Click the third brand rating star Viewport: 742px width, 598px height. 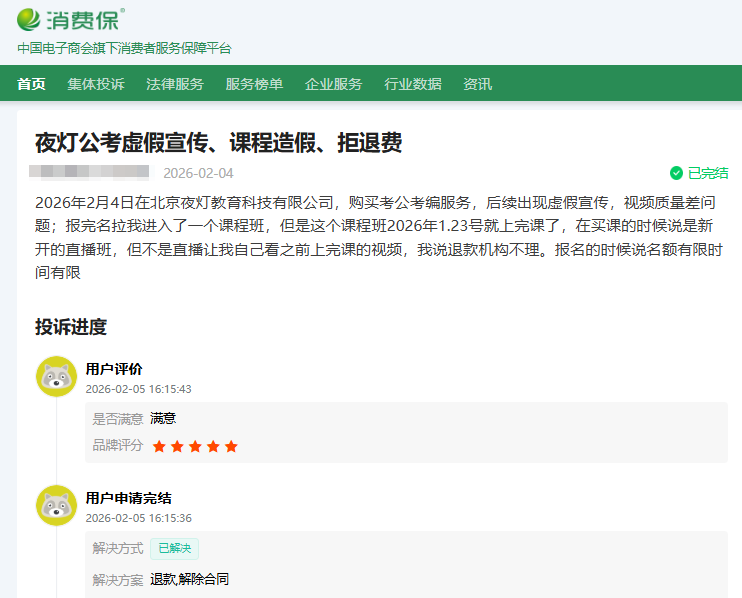click(x=195, y=446)
